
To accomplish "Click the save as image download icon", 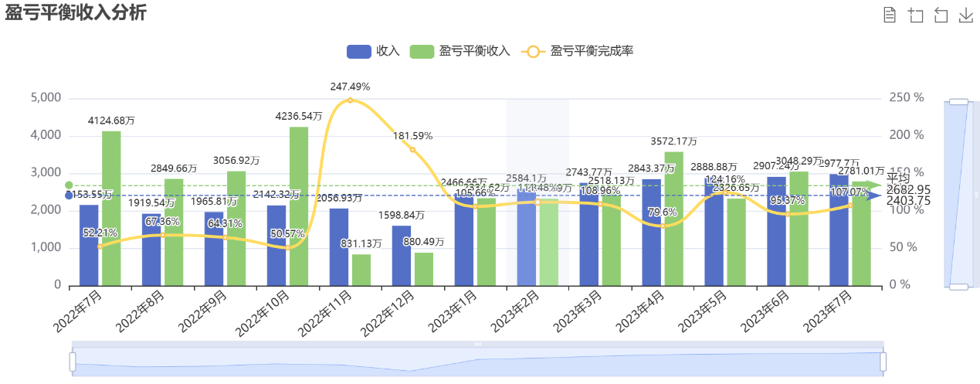I will 965,15.
